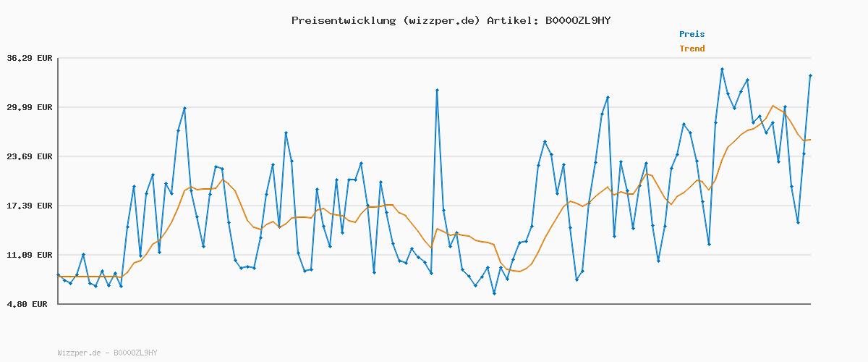This screenshot has height=362, width=868.
Task: Click the 23.69 EUR axis label
Action: click(x=29, y=156)
